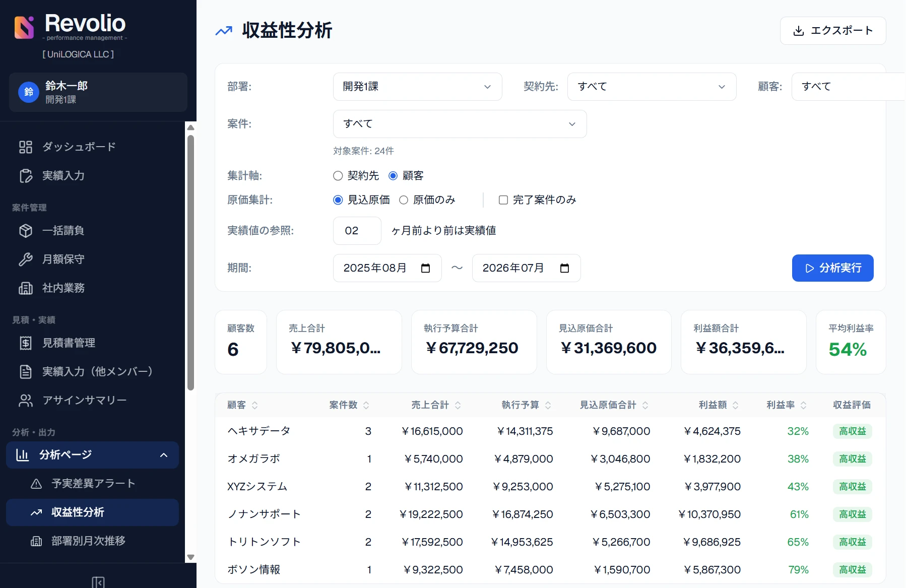
Task: Open 社内業務 in the sidebar
Action: [x=93, y=288]
